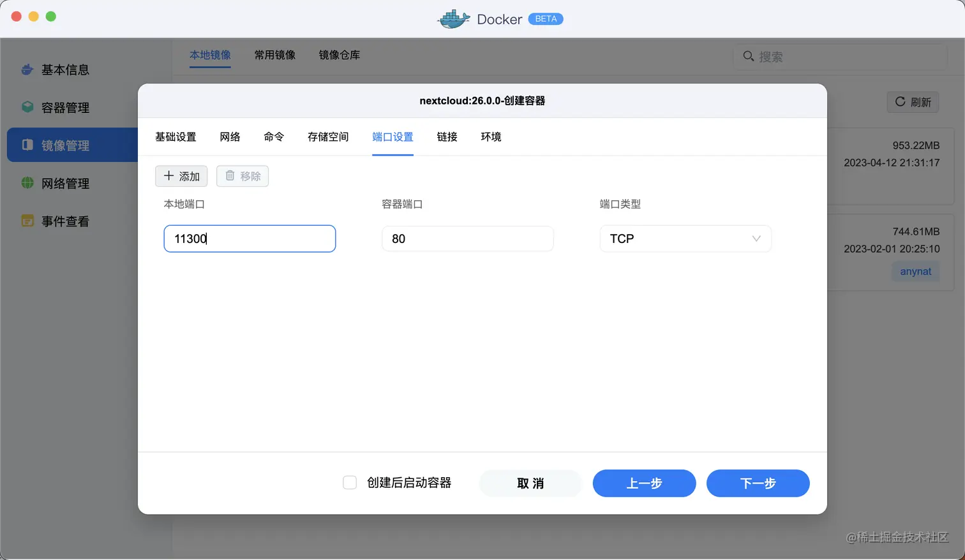This screenshot has width=965, height=560.
Task: Click the 刷新 button
Action: point(913,102)
